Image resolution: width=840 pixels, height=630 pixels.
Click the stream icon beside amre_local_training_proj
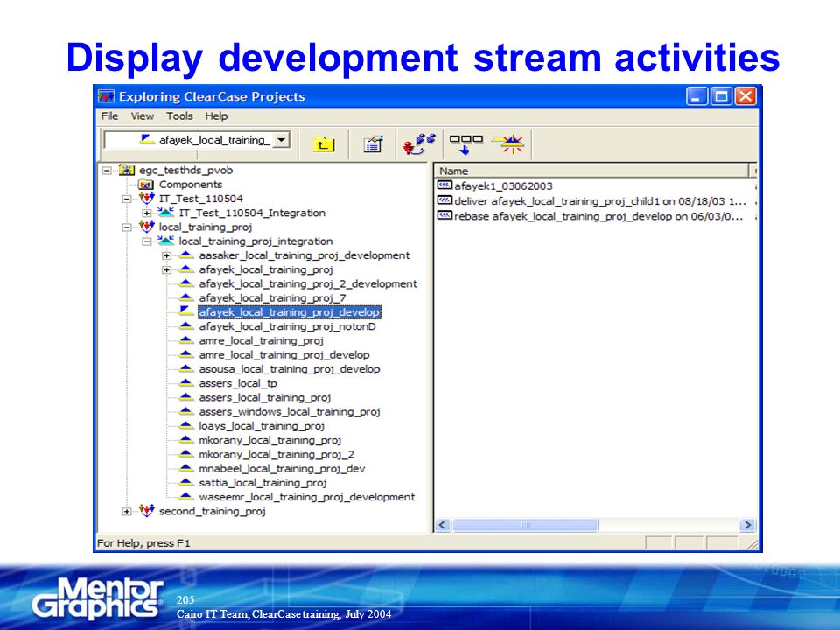pos(186,340)
